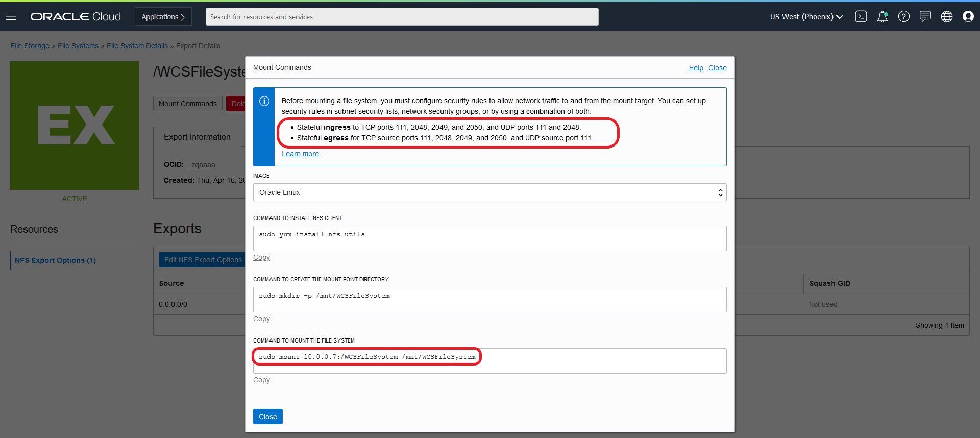Switch to Export Information tab
Image resolution: width=980 pixels, height=438 pixels.
point(197,137)
